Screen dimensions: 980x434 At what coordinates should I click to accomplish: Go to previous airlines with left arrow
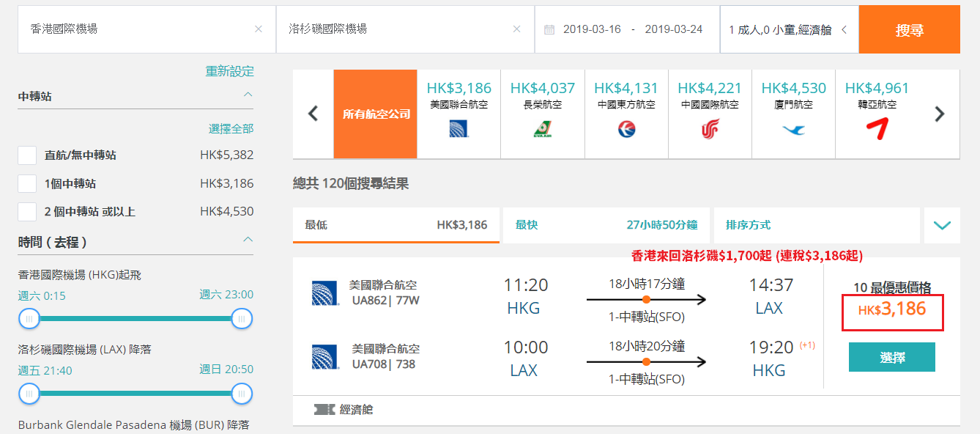[x=313, y=114]
